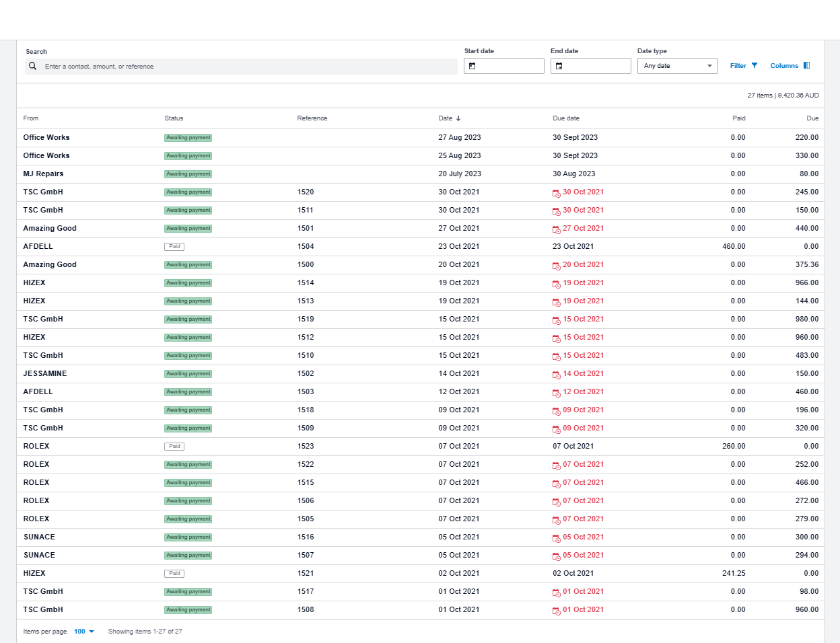Image resolution: width=840 pixels, height=643 pixels.
Task: Sort by the Status column header
Action: coord(174,118)
